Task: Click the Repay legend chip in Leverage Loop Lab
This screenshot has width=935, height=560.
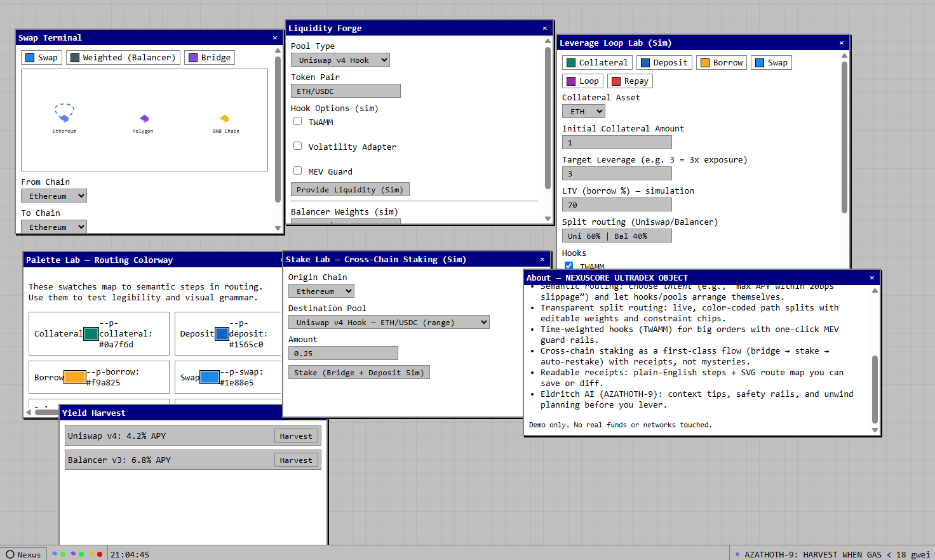Action: 629,81
